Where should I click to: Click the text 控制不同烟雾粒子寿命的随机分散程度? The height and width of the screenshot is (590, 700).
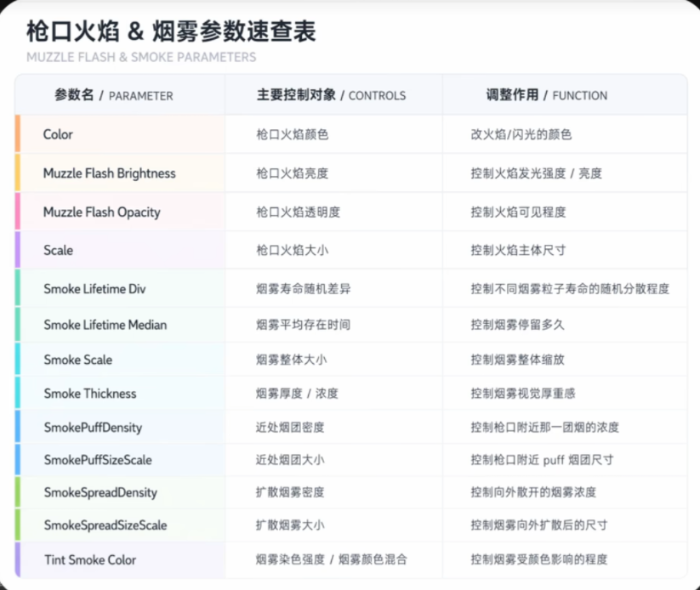(570, 289)
